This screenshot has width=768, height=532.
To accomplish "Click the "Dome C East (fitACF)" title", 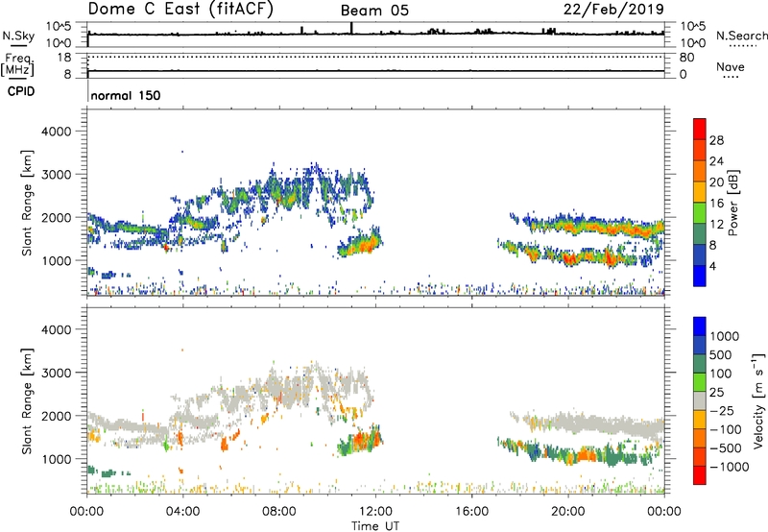I will tap(180, 10).
